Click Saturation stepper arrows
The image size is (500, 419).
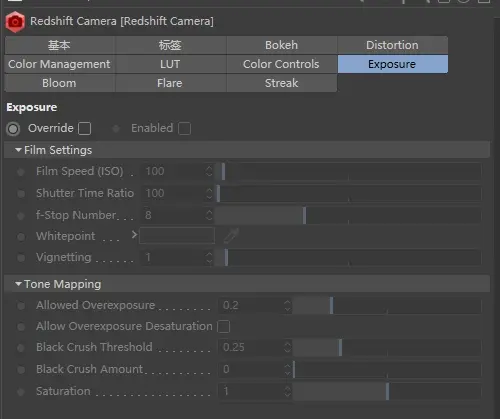288,391
